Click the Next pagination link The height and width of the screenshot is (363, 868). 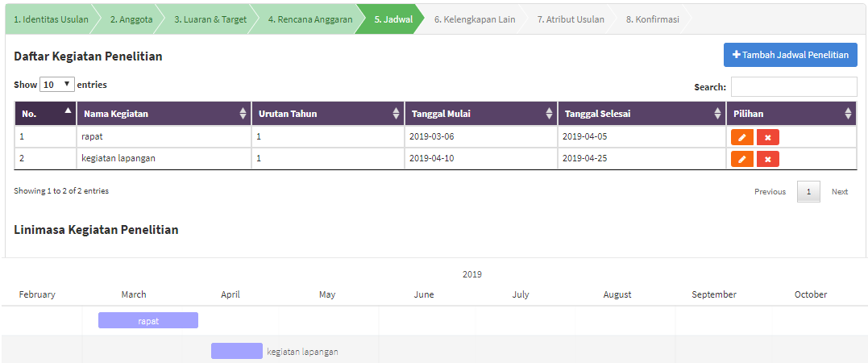tap(839, 192)
